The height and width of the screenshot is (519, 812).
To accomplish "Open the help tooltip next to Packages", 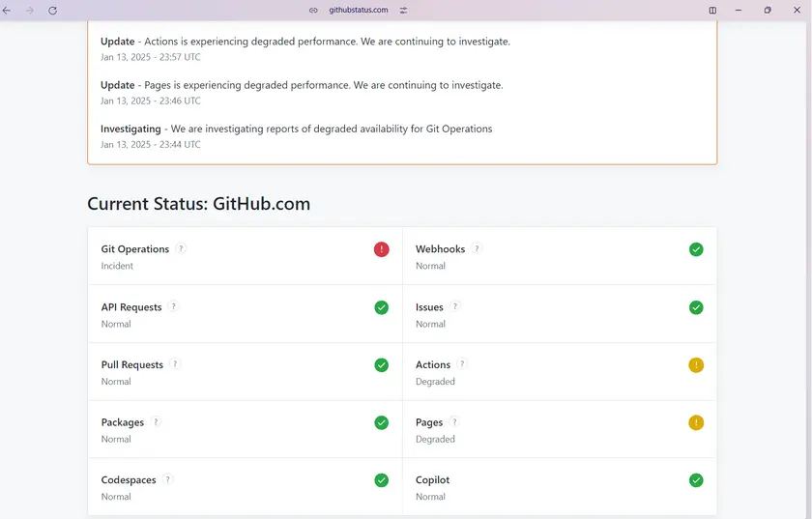I will pos(156,421).
